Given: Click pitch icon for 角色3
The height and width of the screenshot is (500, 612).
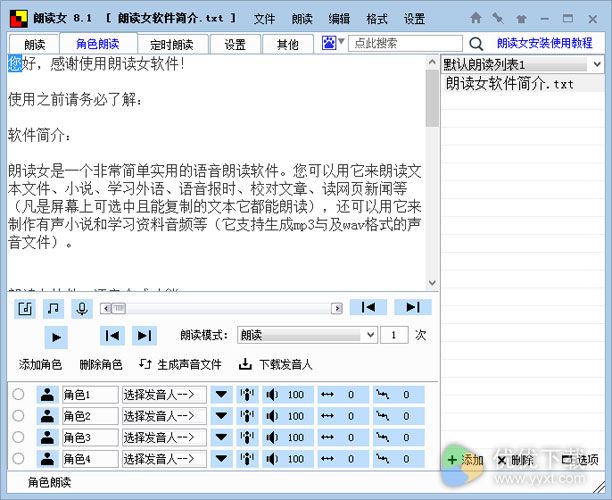Looking at the screenshot, I should click(x=382, y=438).
